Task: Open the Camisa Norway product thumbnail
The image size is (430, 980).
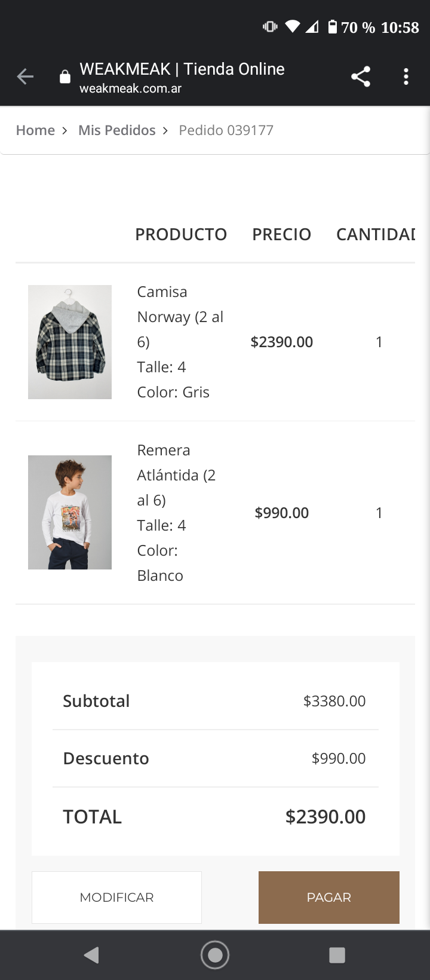Action: pyautogui.click(x=70, y=342)
